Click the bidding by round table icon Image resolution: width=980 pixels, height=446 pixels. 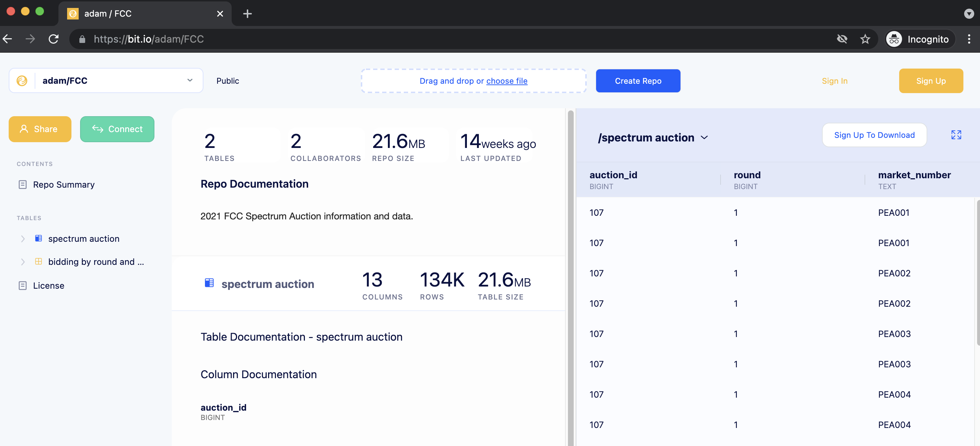(x=38, y=262)
